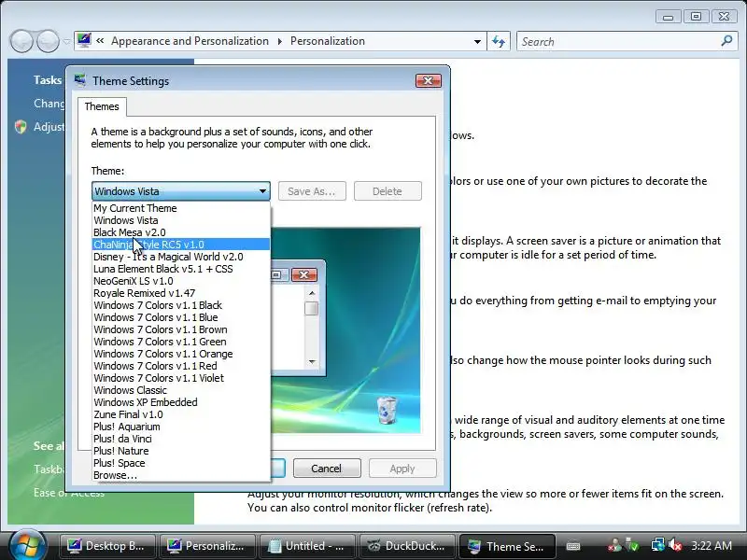The image size is (747, 560).
Task: Click the 3:22 AM clock
Action: click(x=712, y=546)
